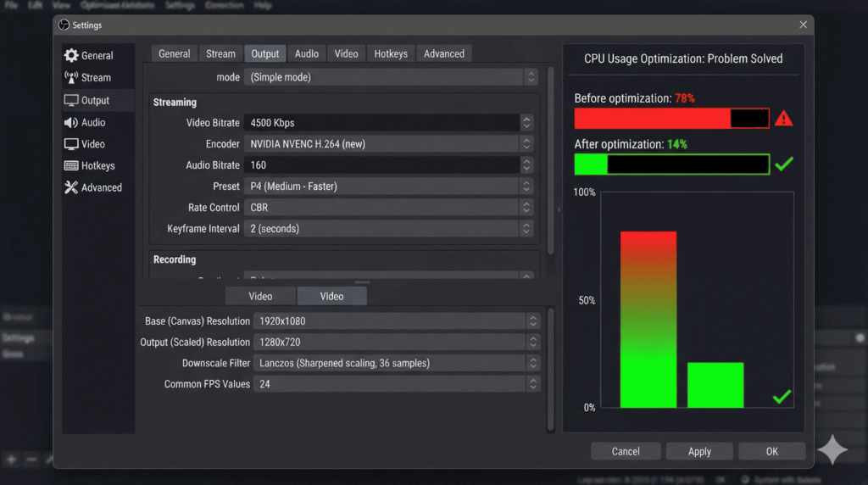Click the Before optimization red progress bar
This screenshot has height=485, width=868.
[x=671, y=118]
